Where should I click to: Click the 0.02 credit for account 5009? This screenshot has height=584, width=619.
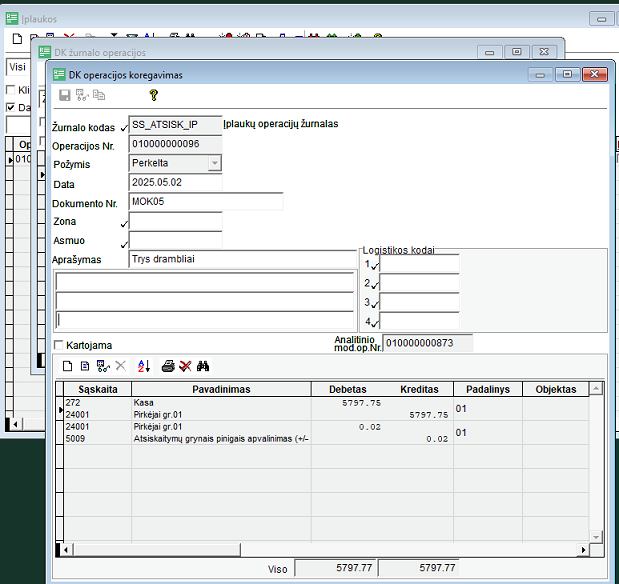(437, 439)
